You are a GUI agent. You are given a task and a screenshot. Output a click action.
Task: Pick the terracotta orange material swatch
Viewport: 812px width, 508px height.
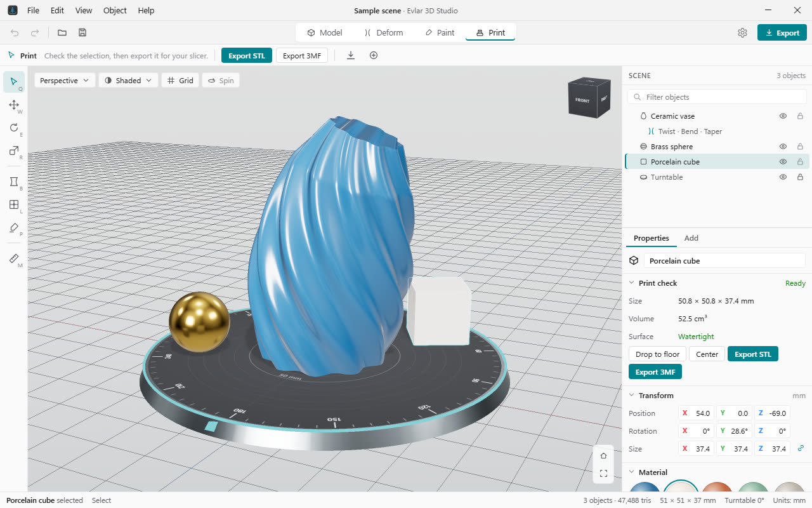[717, 488]
